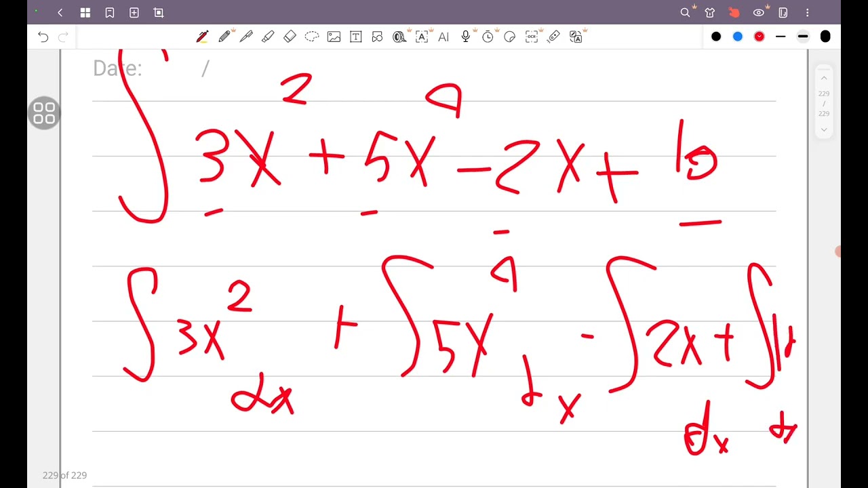Open the theme shirt icon
This screenshot has width=868, height=488.
pyautogui.click(x=710, y=12)
